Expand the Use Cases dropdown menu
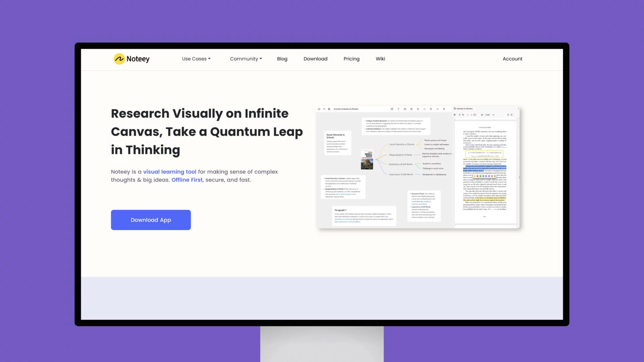Screen dimensions: 644x362 pyautogui.click(x=196, y=58)
